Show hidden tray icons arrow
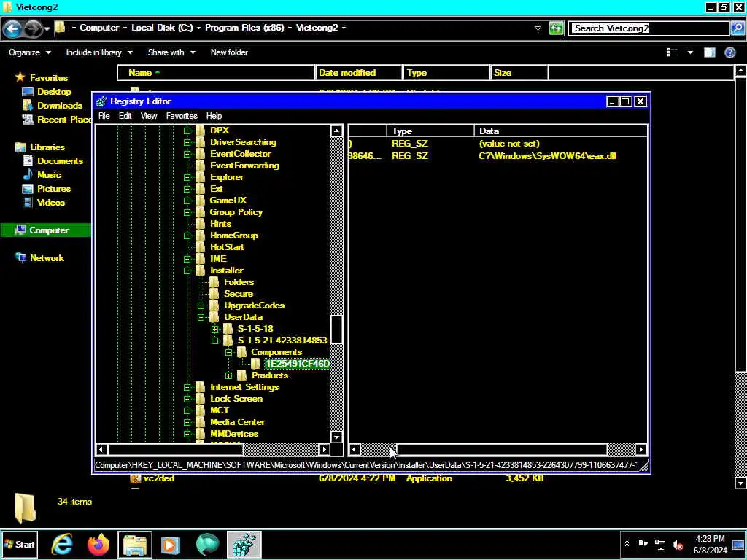Image resolution: width=747 pixels, height=560 pixels. click(627, 544)
